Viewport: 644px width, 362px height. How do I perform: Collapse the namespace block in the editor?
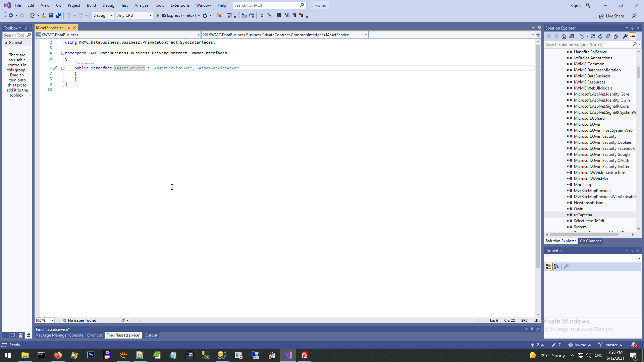click(63, 53)
